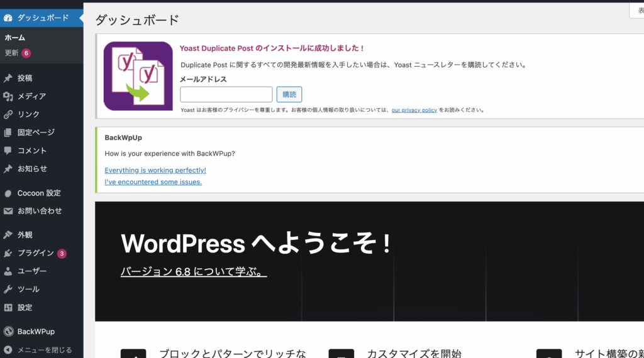Click the icon beside カスタマイズを開始
The width and height of the screenshot is (644, 358).
pyautogui.click(x=341, y=354)
